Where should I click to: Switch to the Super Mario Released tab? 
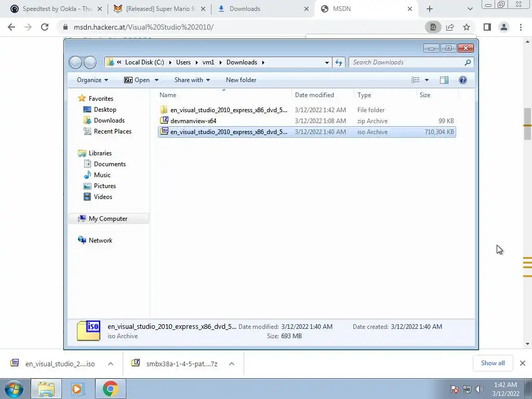point(160,9)
